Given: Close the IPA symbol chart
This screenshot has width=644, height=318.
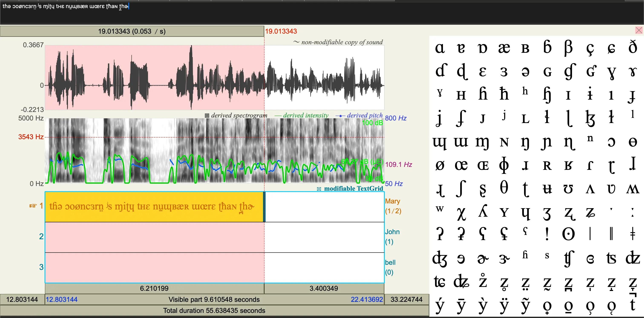Looking at the screenshot, I should [x=638, y=30].
